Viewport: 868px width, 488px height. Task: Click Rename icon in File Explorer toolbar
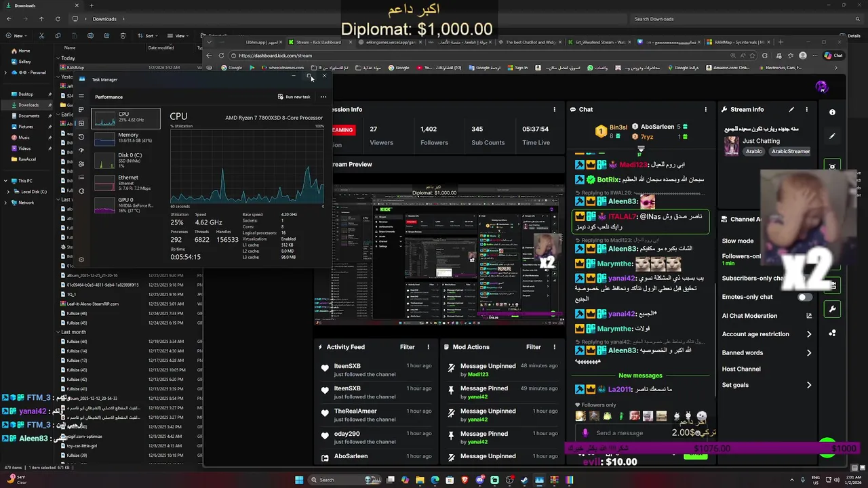tap(90, 35)
